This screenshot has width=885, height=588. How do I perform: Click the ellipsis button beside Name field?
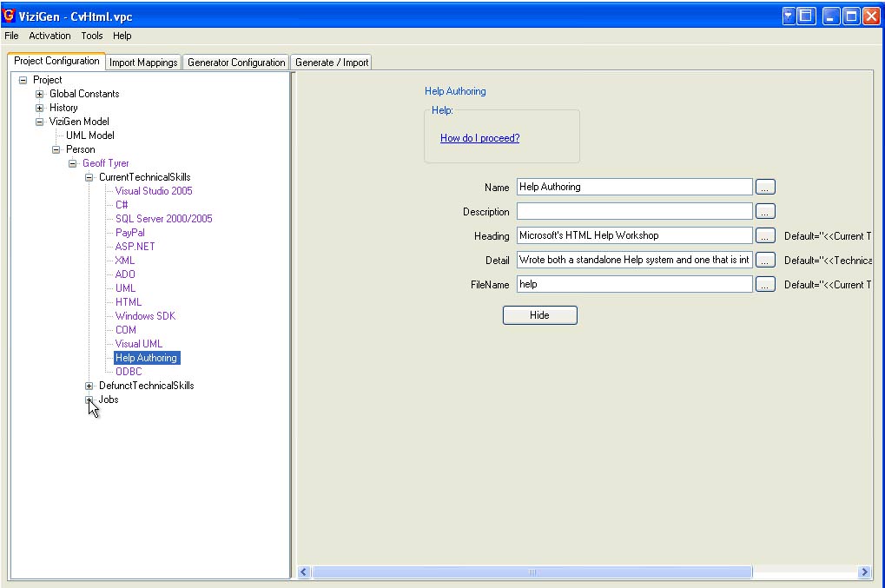click(x=765, y=187)
